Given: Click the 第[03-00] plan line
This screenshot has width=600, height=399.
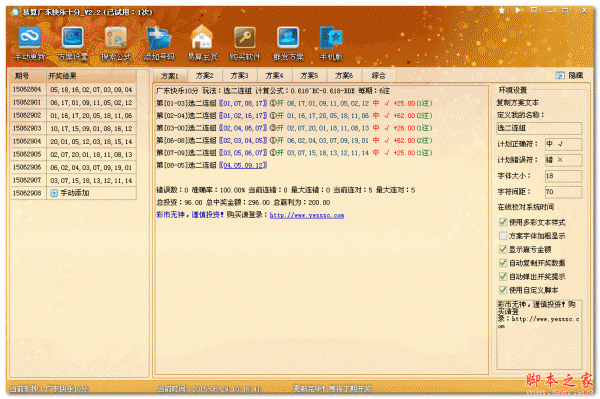Looking at the screenshot, I should click(x=294, y=128).
